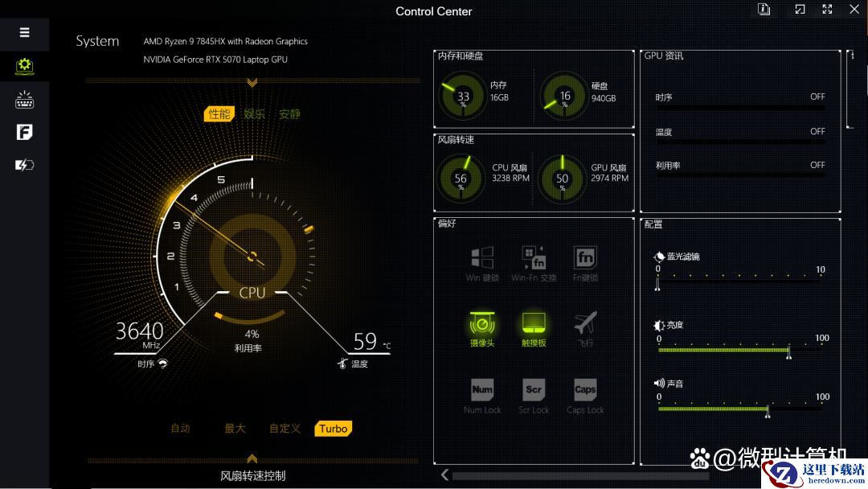
Task: Click the AMD Ryzen 9 7845HX text
Action: click(225, 42)
